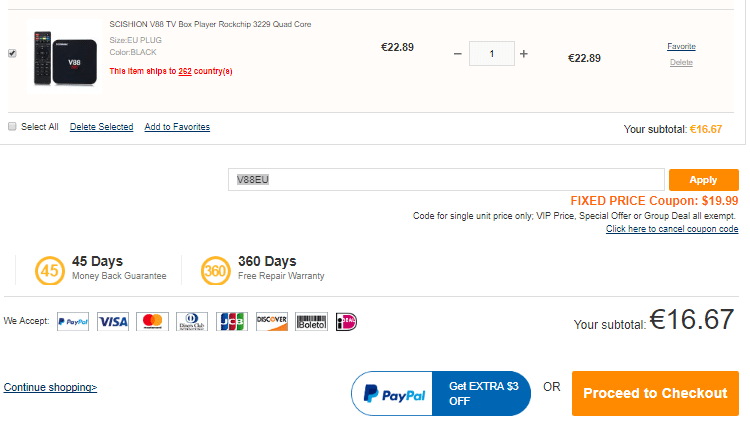Click the 360 Days warranty badge
Image resolution: width=750 pixels, height=423 pixels.
coord(215,270)
